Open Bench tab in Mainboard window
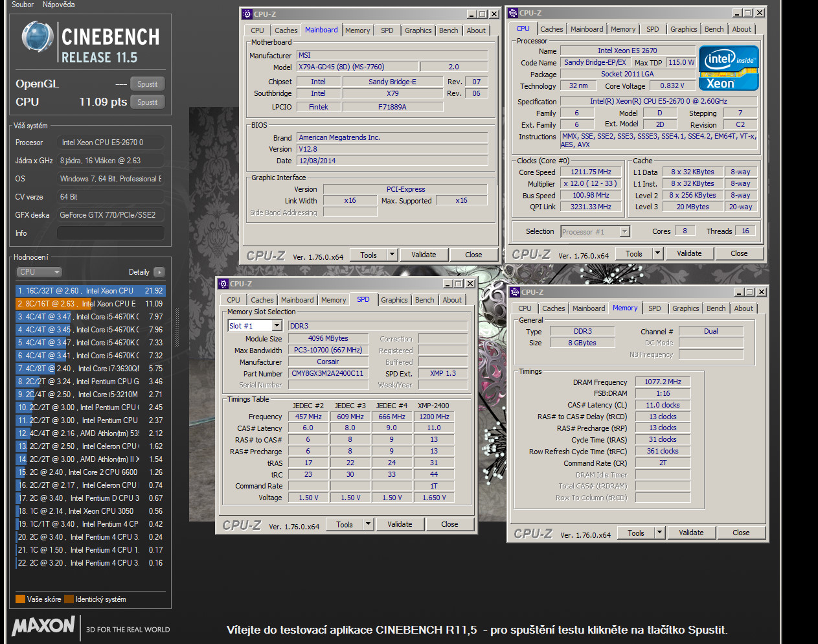 click(448, 30)
